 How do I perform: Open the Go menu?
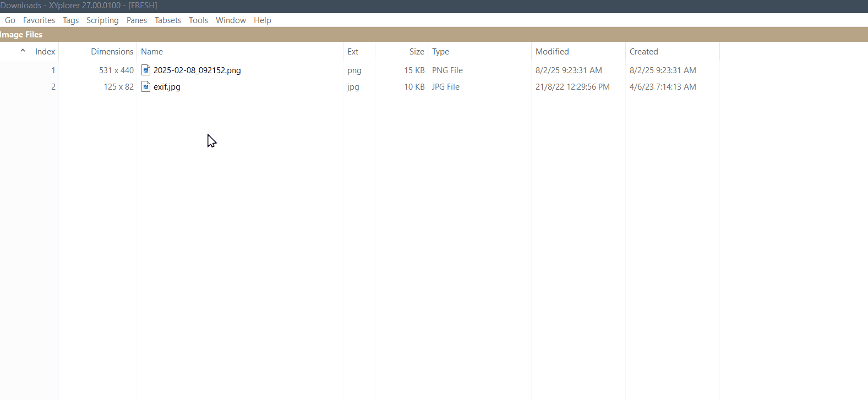point(10,20)
